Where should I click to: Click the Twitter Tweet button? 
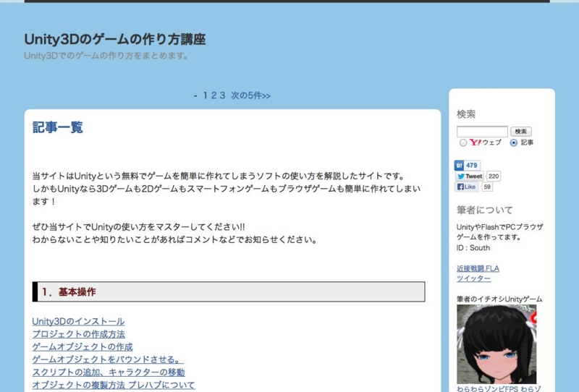click(470, 176)
